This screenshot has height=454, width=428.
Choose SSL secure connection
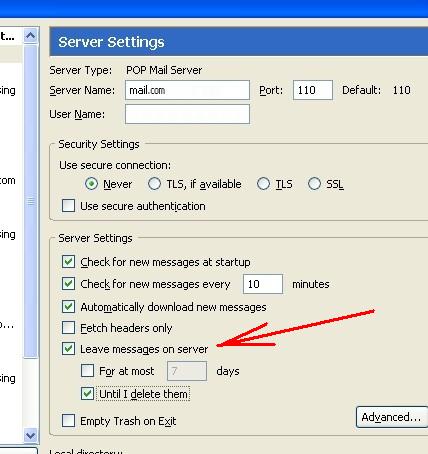point(314,184)
